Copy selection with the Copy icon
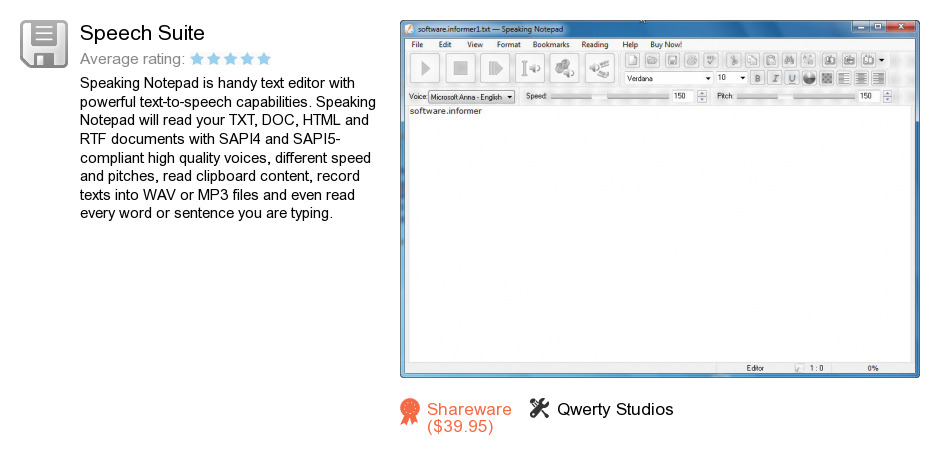 [x=752, y=60]
